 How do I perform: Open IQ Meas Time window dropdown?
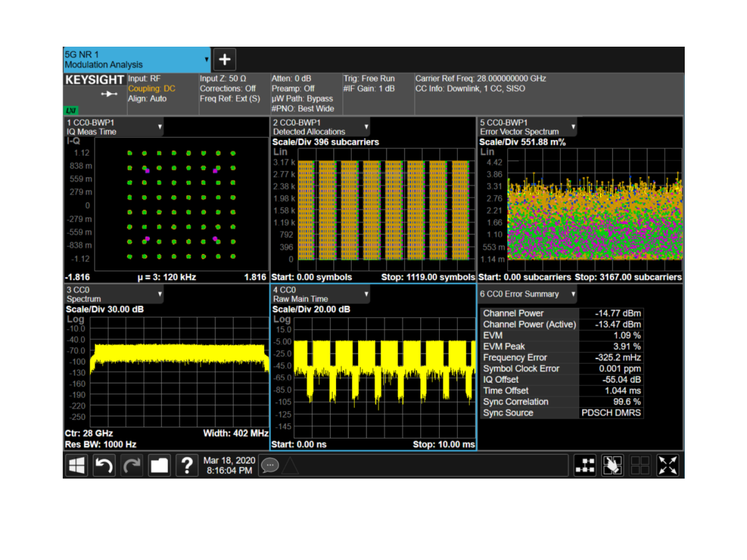(x=160, y=127)
